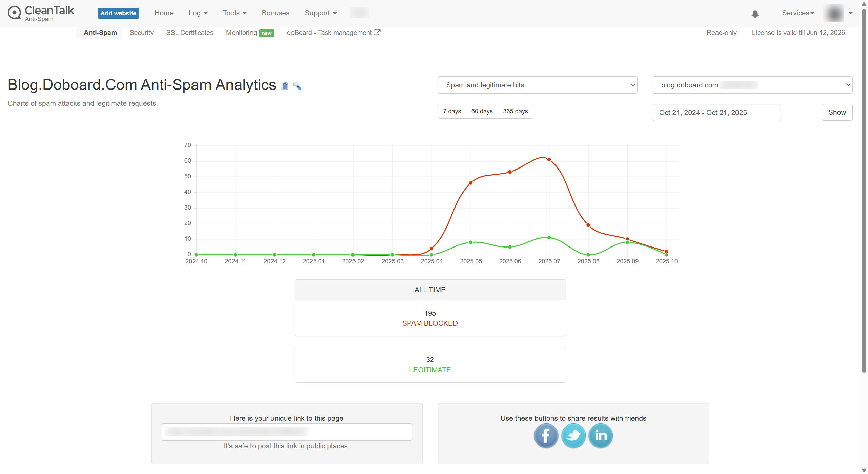Select the 7 days range
This screenshot has height=474, width=868.
pos(452,111)
